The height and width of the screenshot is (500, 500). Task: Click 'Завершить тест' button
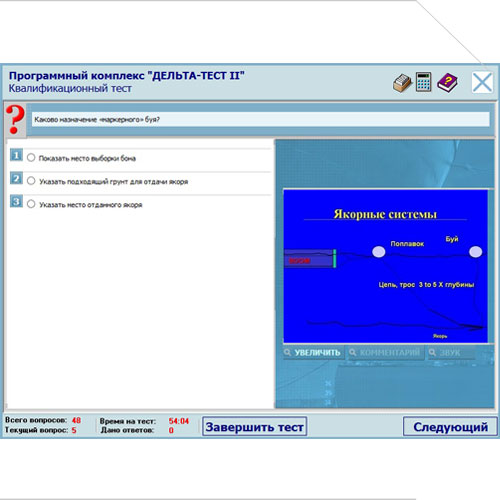(255, 427)
